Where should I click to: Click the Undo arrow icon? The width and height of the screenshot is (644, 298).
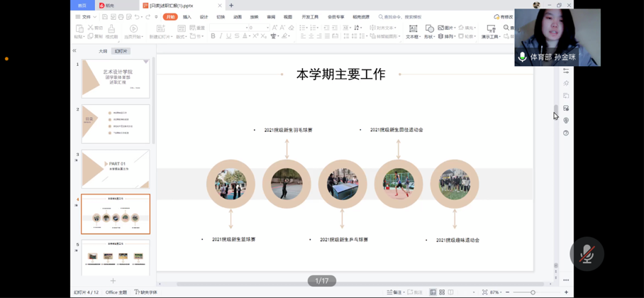137,17
